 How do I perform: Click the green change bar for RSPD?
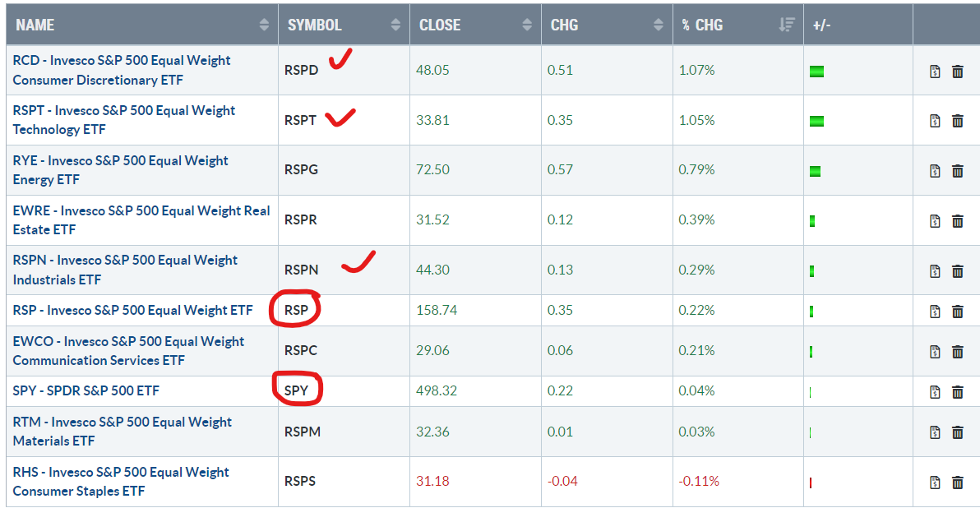tap(816, 72)
